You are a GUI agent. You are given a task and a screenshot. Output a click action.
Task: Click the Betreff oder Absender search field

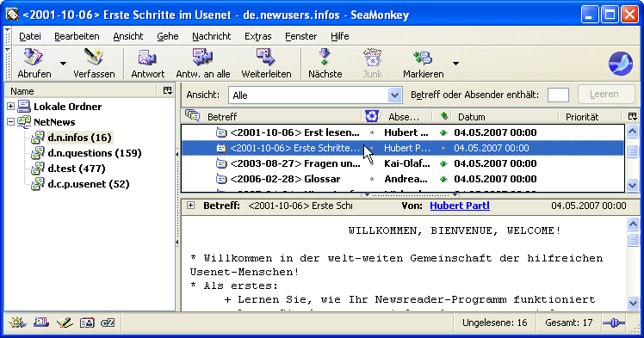tap(558, 95)
